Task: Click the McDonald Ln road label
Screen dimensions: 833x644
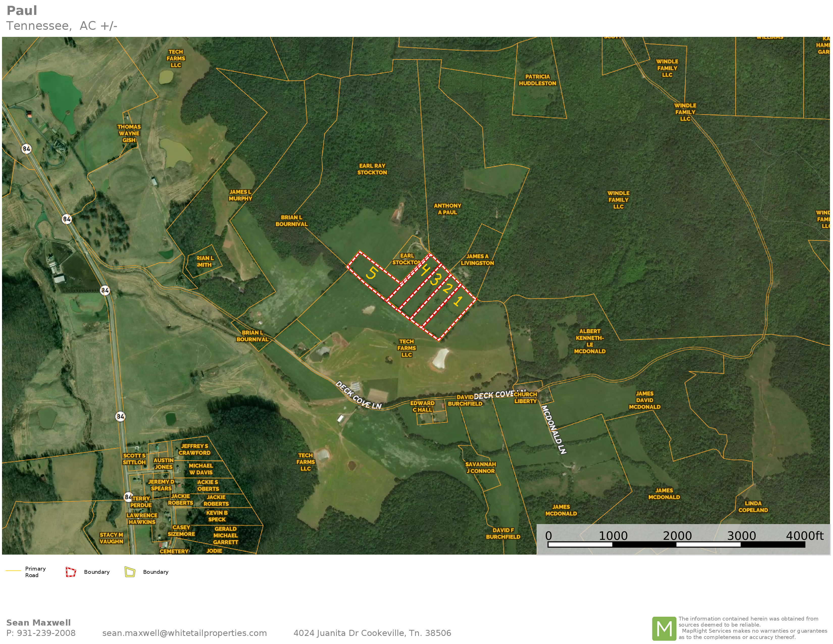Action: pos(553,430)
